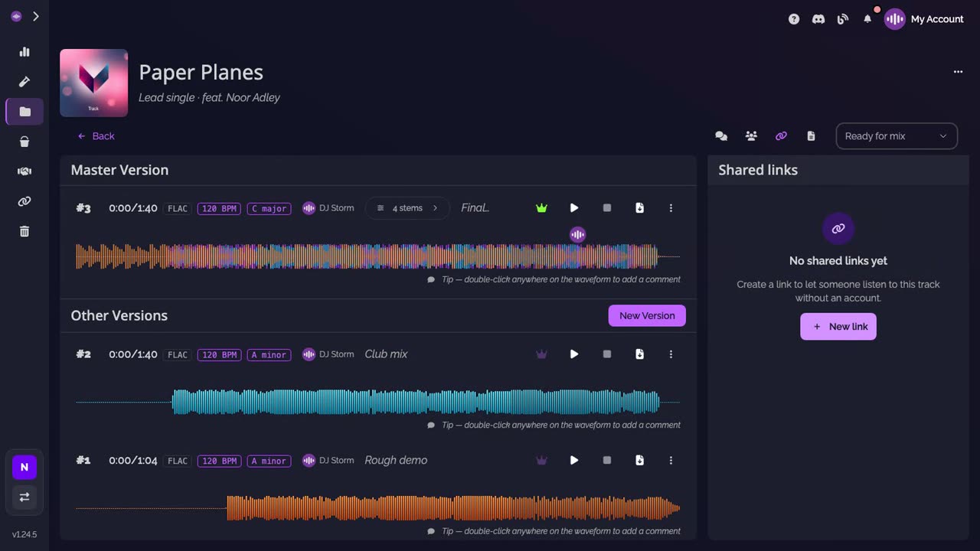Open the links icon in sidebar
980x551 pixels.
[24, 201]
